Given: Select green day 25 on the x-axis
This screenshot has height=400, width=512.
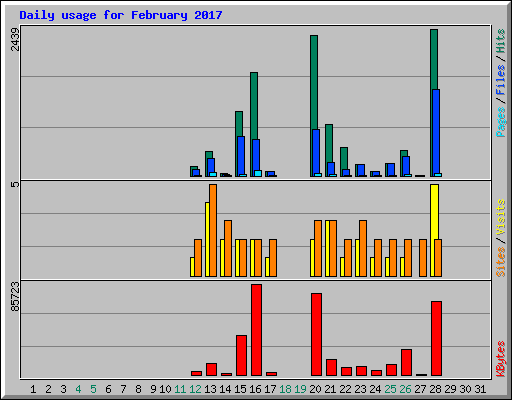Looking at the screenshot, I should pos(390,389).
